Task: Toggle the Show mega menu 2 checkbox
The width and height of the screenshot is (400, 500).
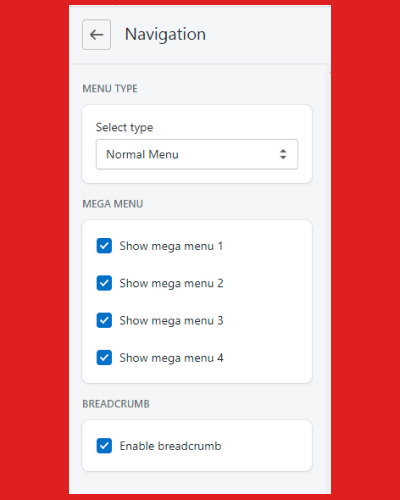Action: tap(104, 283)
